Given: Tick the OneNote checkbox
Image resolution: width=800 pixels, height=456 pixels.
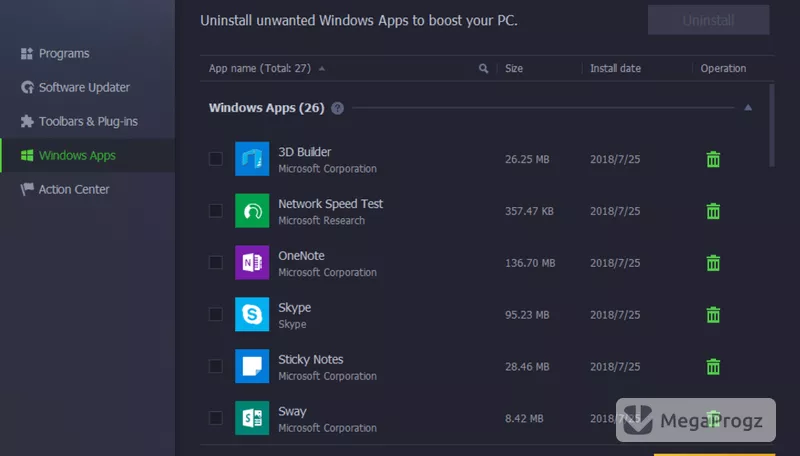Looking at the screenshot, I should [x=216, y=262].
